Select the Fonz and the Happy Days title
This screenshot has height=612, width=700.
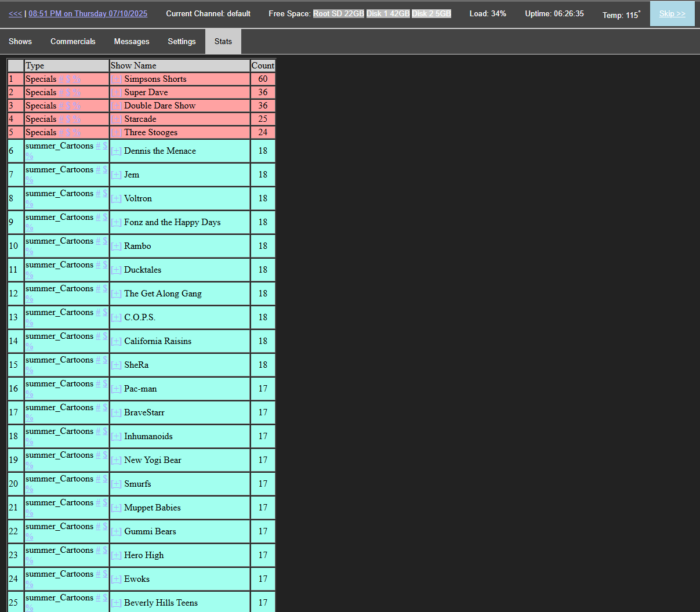[172, 222]
